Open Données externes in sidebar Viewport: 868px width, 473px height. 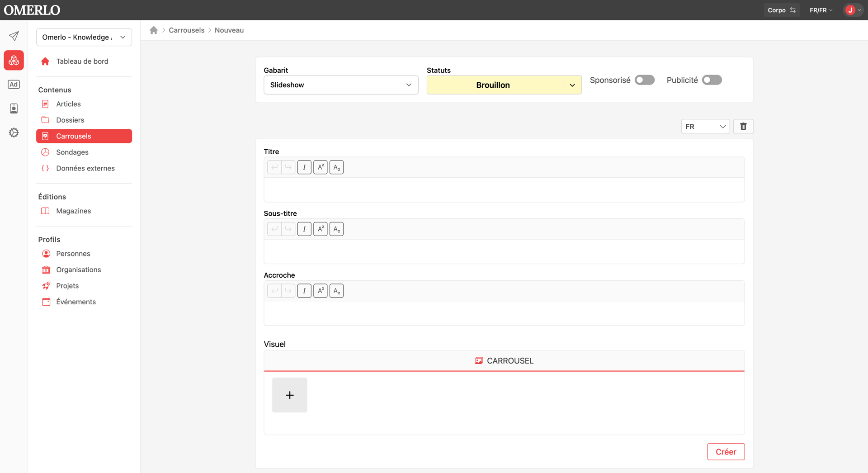(84, 168)
